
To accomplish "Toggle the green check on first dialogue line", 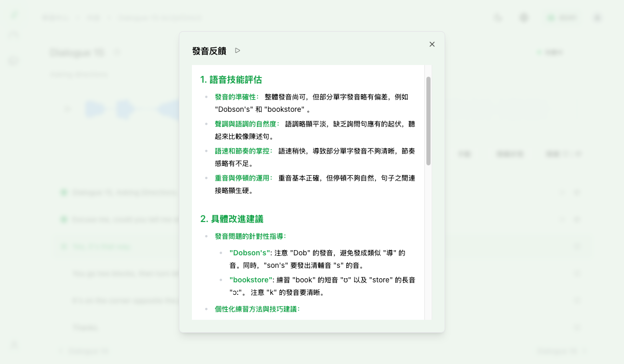I will coord(64,192).
